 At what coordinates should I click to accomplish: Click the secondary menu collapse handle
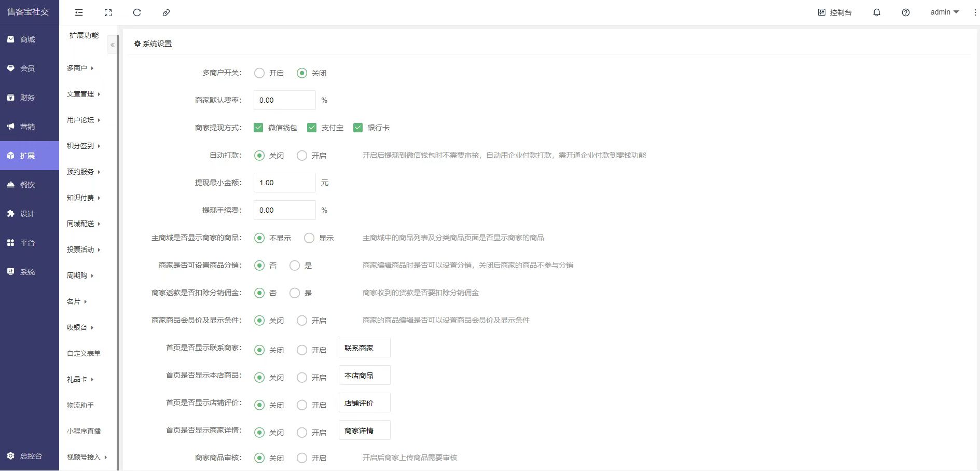click(x=112, y=45)
